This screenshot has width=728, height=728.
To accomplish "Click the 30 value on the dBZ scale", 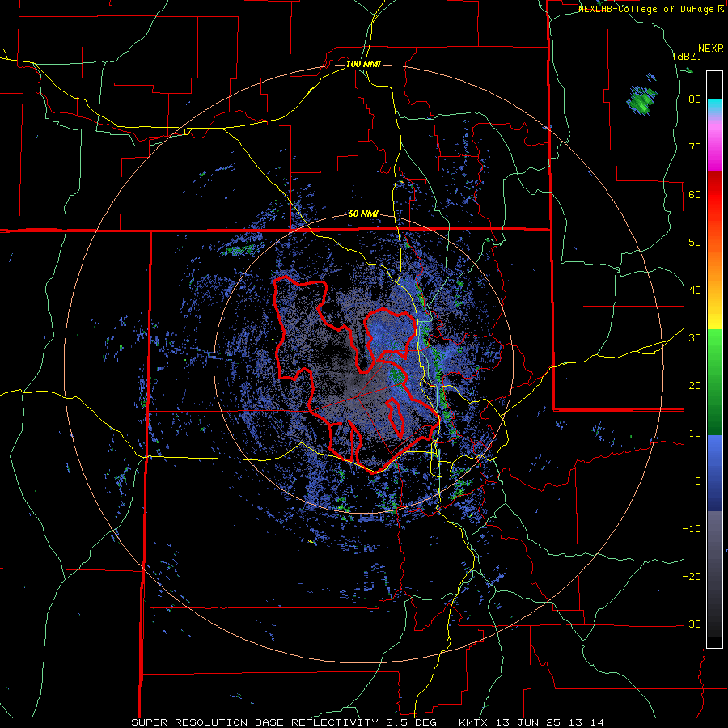I will pos(695,337).
